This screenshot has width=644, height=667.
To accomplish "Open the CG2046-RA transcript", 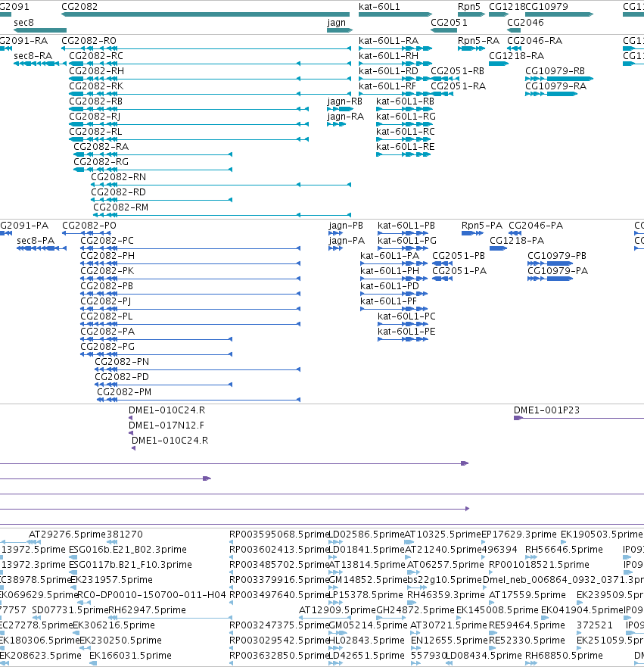I will click(515, 48).
